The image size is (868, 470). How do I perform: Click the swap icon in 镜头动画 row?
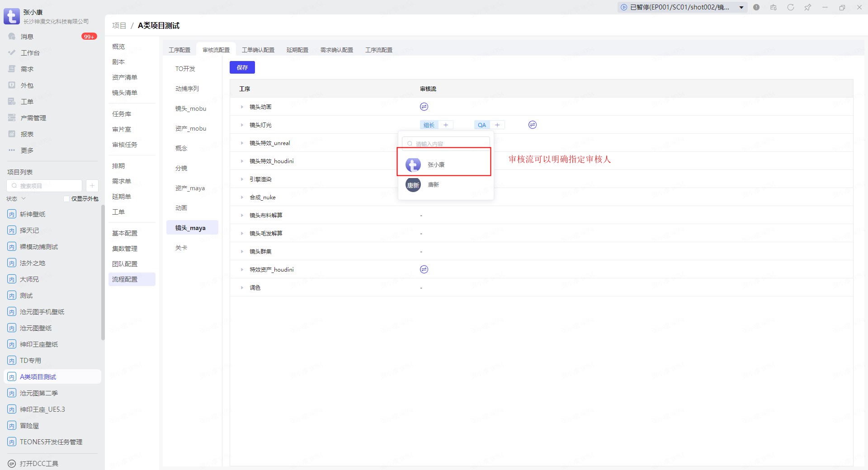click(x=424, y=107)
